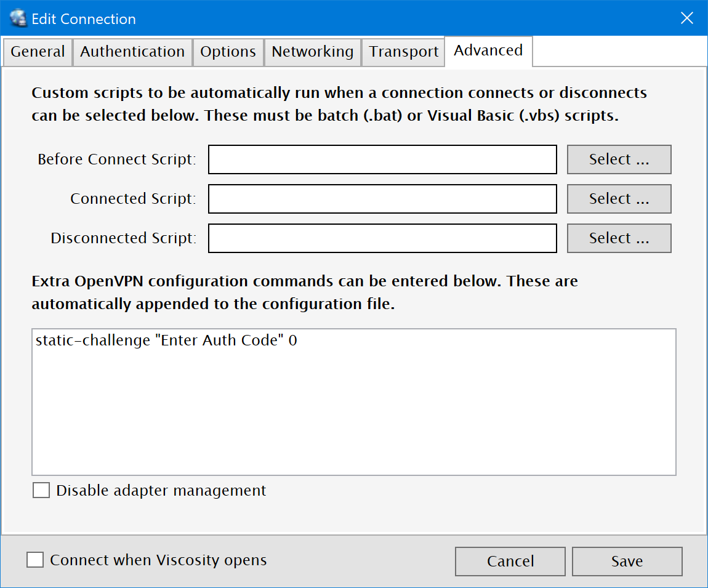This screenshot has height=588, width=708.
Task: Click the Advanced tab
Action: pyautogui.click(x=488, y=50)
